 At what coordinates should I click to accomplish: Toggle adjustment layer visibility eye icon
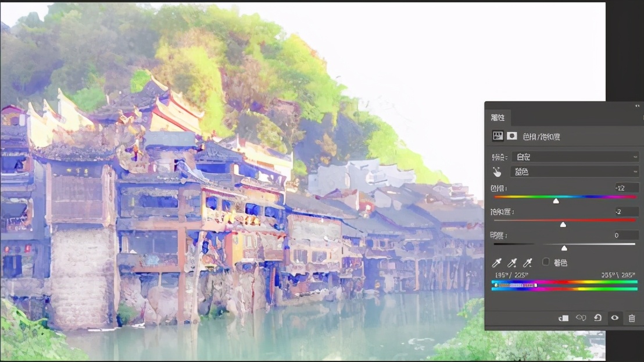click(x=614, y=318)
